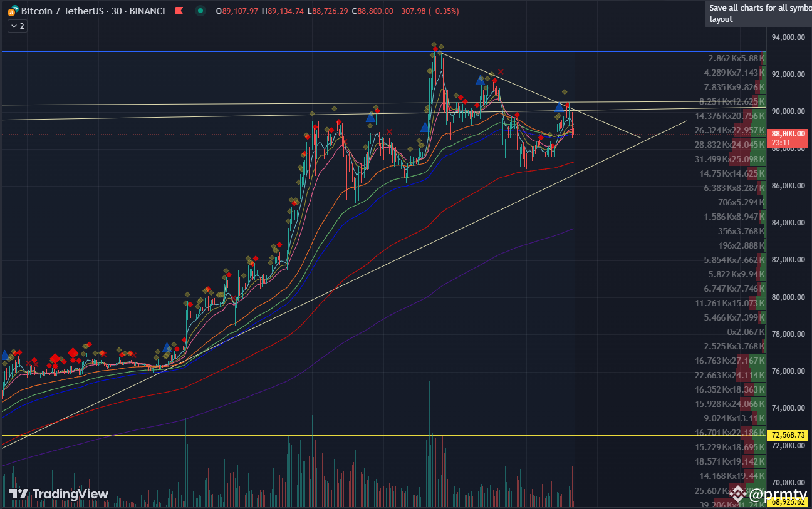Click the volume profile row 9.024Kx13.11K

coord(734,418)
